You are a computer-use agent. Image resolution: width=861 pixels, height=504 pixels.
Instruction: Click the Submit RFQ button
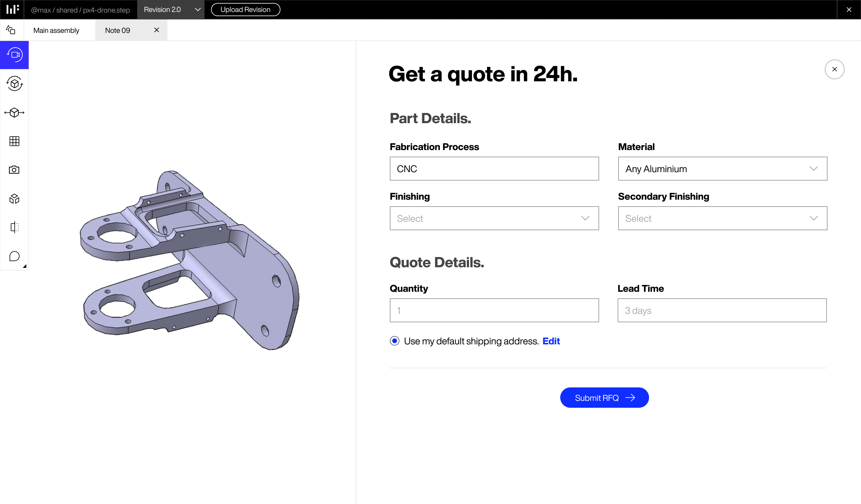pos(604,398)
